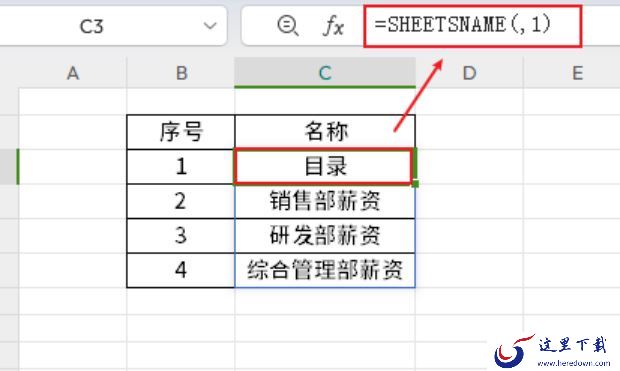The image size is (620, 371).
Task: Select the 名称 header cell
Action: tap(325, 132)
